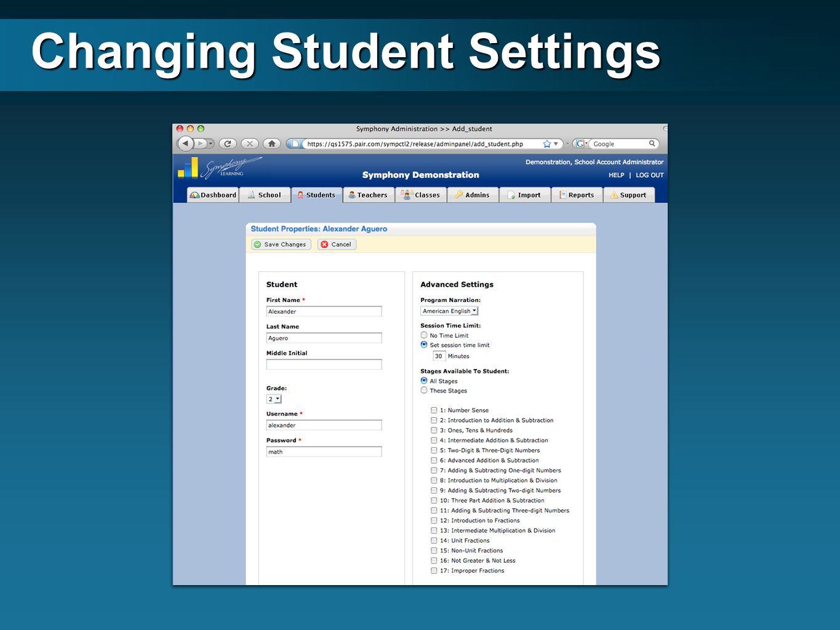Click the search magnifier icon
This screenshot has height=630, width=840.
pyautogui.click(x=652, y=143)
